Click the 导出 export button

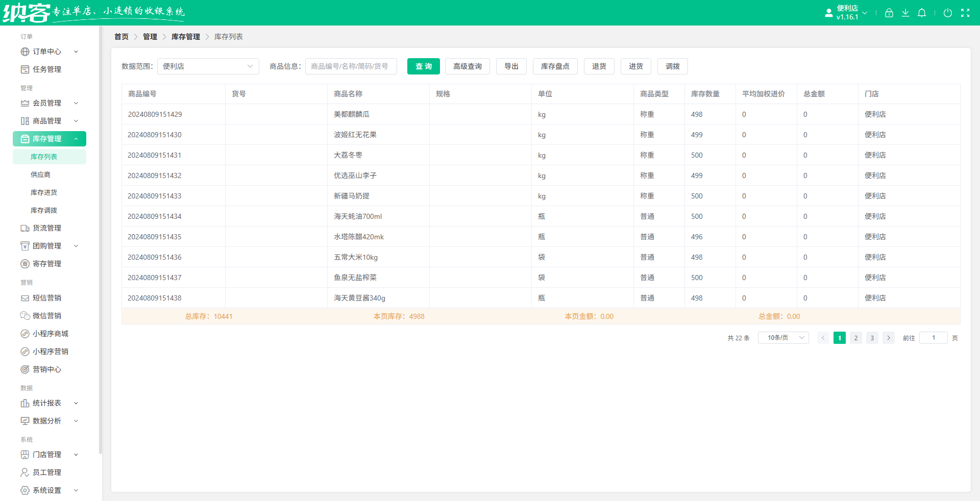pyautogui.click(x=511, y=66)
